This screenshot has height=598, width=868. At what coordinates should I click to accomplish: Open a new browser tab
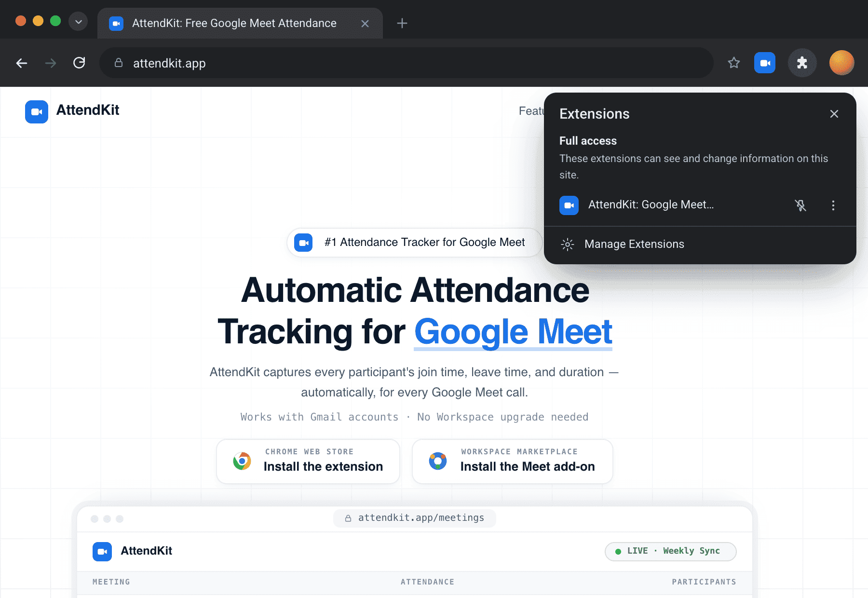click(x=402, y=23)
